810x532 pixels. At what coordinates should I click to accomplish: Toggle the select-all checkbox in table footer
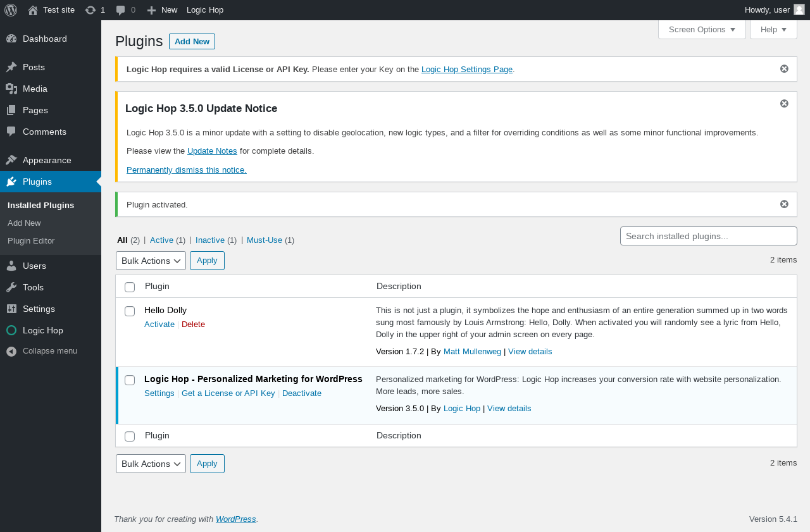point(130,436)
